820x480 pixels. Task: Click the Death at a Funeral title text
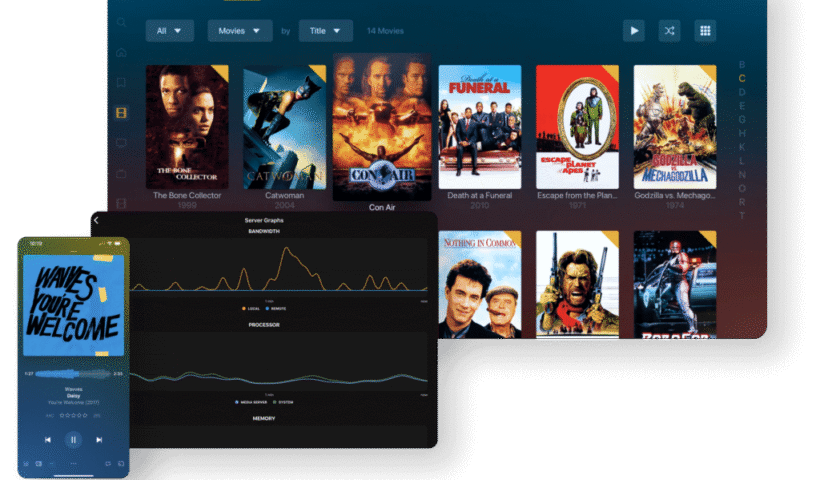[480, 195]
